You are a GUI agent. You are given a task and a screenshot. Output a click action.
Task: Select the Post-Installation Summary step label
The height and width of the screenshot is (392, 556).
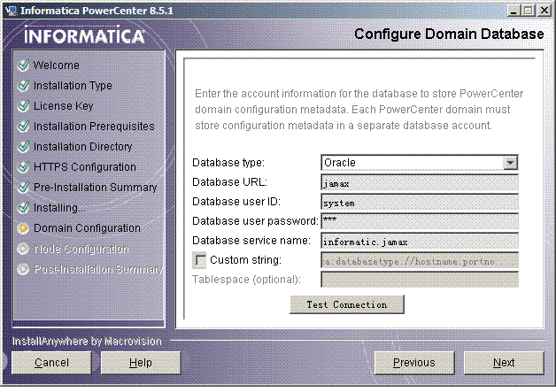(x=98, y=269)
